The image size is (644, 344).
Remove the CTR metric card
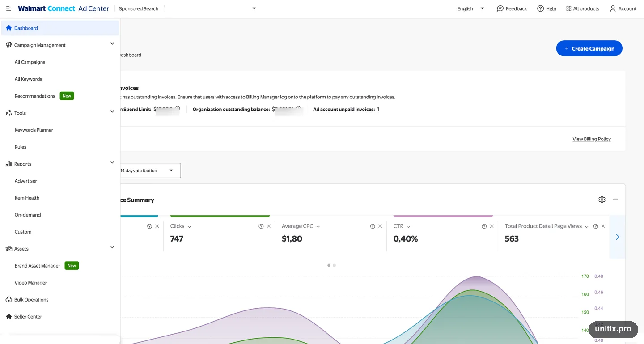492,226
